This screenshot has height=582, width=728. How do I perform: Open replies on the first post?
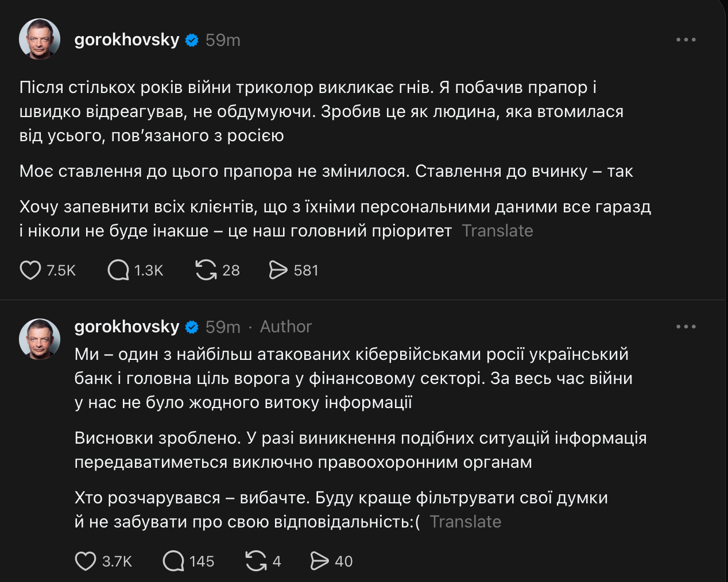coord(119,270)
